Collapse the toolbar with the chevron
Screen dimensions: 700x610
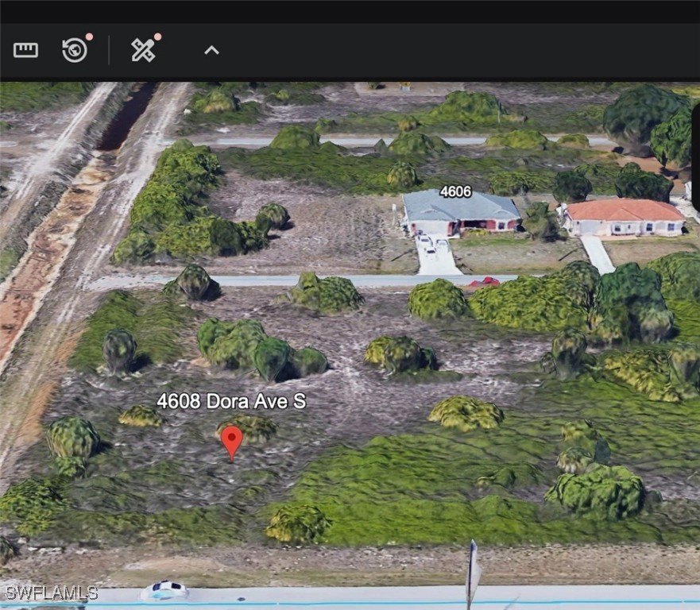coord(211,49)
